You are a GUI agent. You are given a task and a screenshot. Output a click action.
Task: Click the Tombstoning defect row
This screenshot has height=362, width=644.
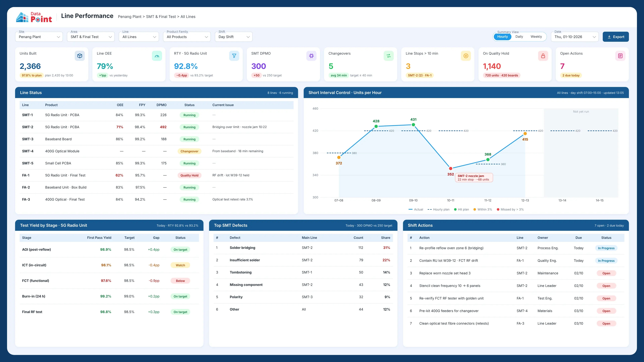point(303,272)
